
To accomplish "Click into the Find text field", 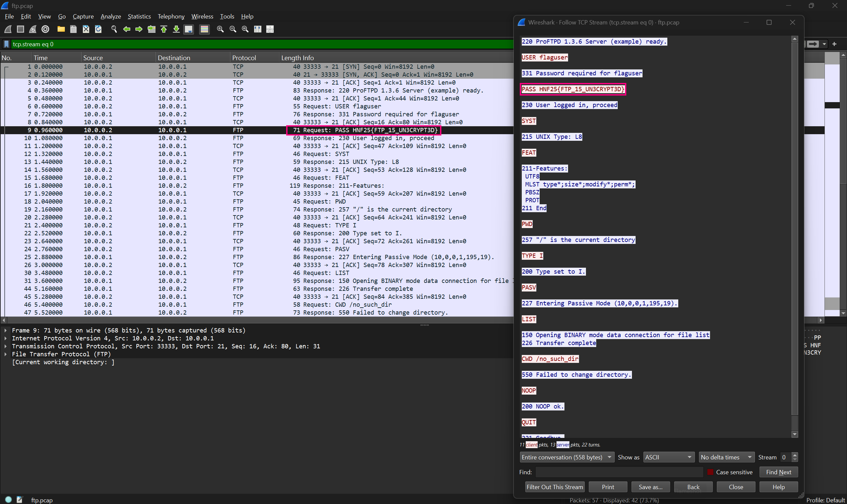I will (x=619, y=472).
